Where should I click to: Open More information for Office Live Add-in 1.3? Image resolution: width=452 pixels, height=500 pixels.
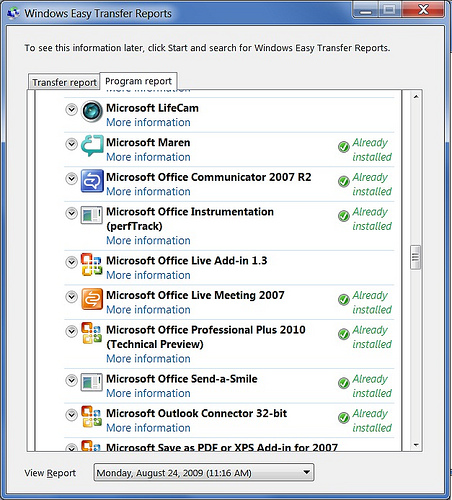click(148, 275)
